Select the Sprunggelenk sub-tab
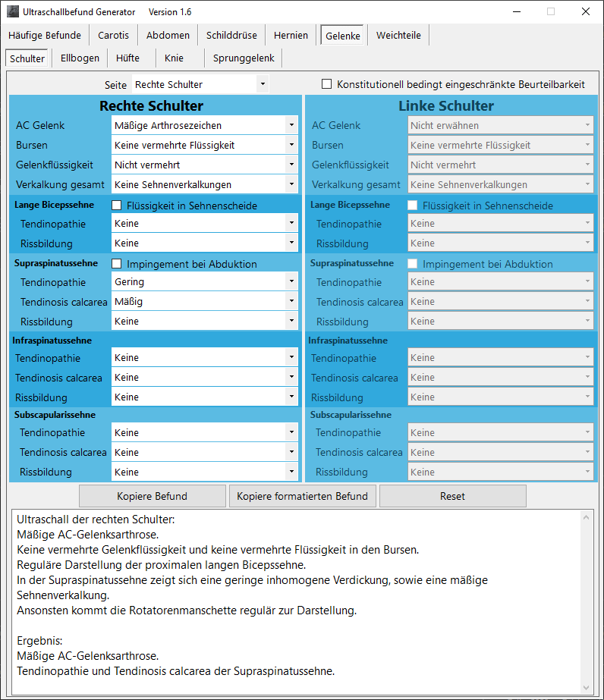The width and height of the screenshot is (604, 700). (243, 58)
